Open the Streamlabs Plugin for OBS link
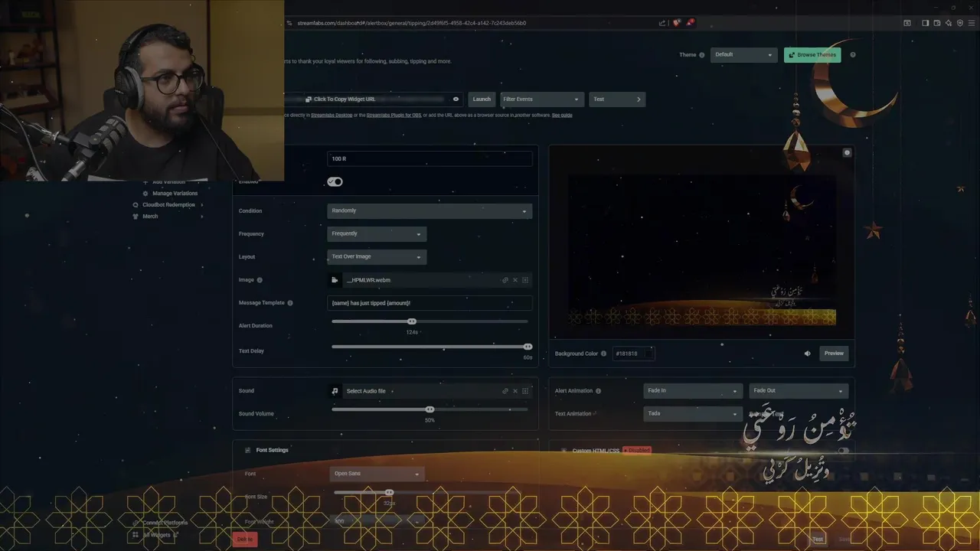 pos(394,116)
